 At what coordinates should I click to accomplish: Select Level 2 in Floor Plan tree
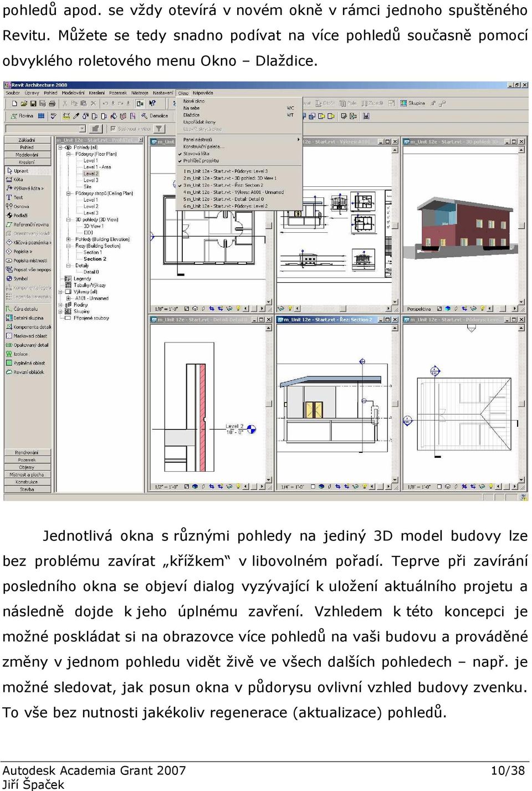coord(91,173)
